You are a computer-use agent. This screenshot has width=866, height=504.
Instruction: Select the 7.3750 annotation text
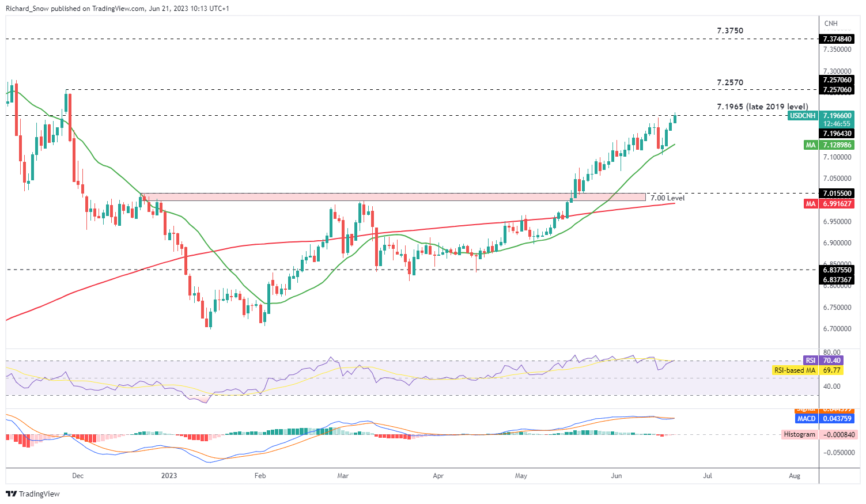[730, 31]
